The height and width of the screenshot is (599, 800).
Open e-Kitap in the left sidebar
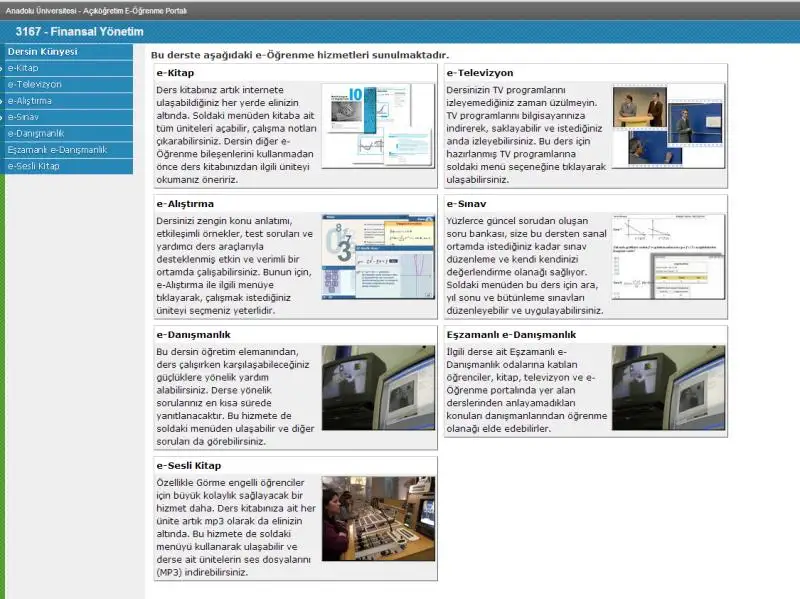23,68
